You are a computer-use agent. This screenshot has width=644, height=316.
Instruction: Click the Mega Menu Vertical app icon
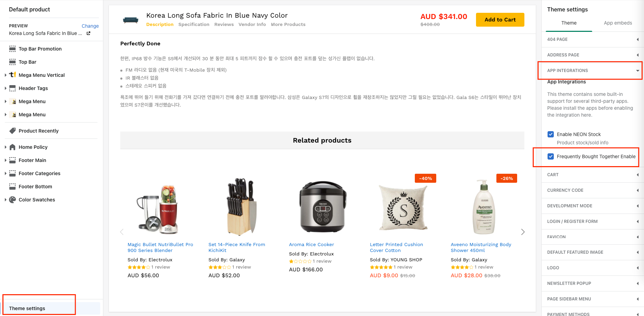[x=12, y=75]
